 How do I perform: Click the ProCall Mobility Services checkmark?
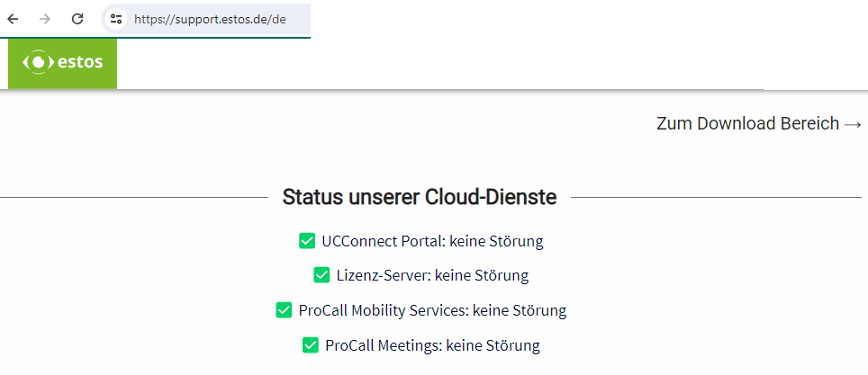pyautogui.click(x=284, y=310)
